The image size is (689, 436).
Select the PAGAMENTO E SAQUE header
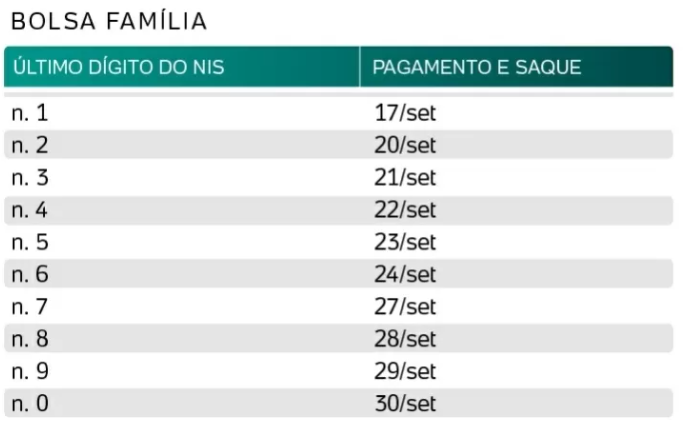[x=477, y=67]
